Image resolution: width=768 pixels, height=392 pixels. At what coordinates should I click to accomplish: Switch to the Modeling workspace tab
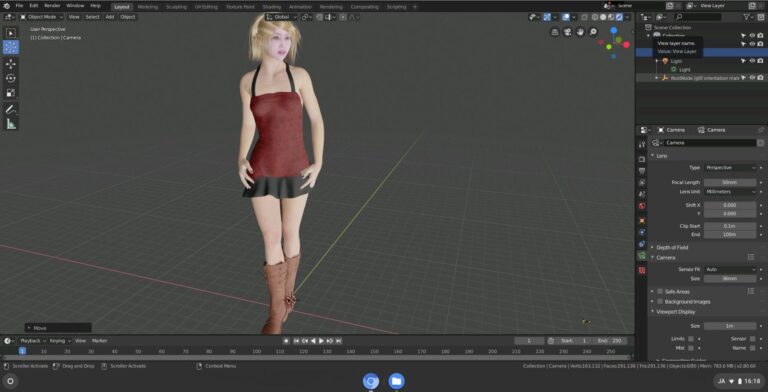[147, 7]
